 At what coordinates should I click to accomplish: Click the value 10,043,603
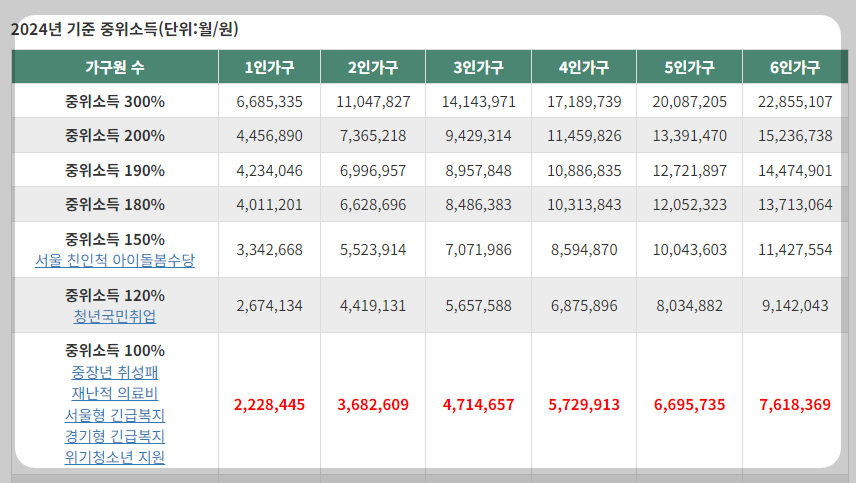pyautogui.click(x=689, y=249)
